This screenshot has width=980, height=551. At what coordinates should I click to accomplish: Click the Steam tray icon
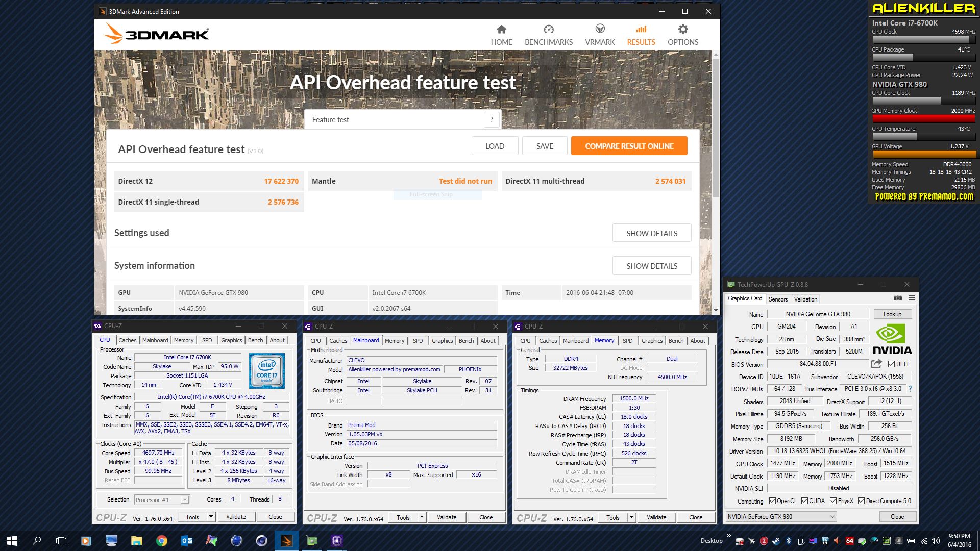(776, 541)
